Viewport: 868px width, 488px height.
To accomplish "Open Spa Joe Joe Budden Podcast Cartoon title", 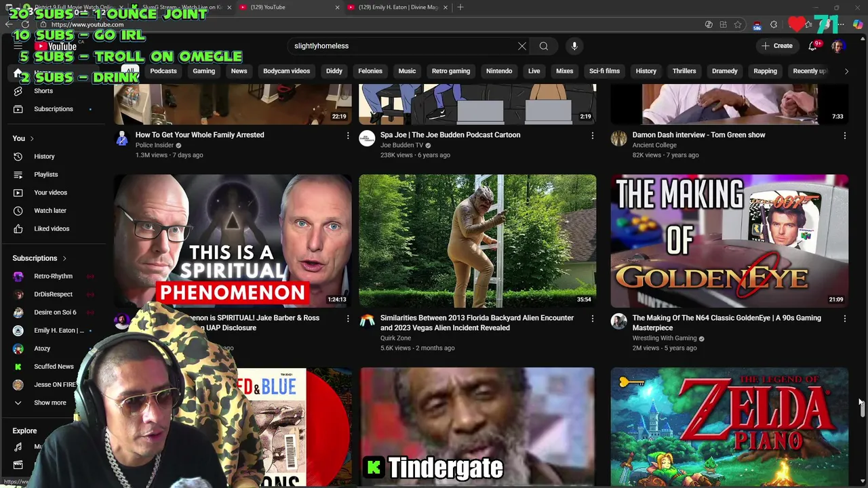I will point(450,135).
